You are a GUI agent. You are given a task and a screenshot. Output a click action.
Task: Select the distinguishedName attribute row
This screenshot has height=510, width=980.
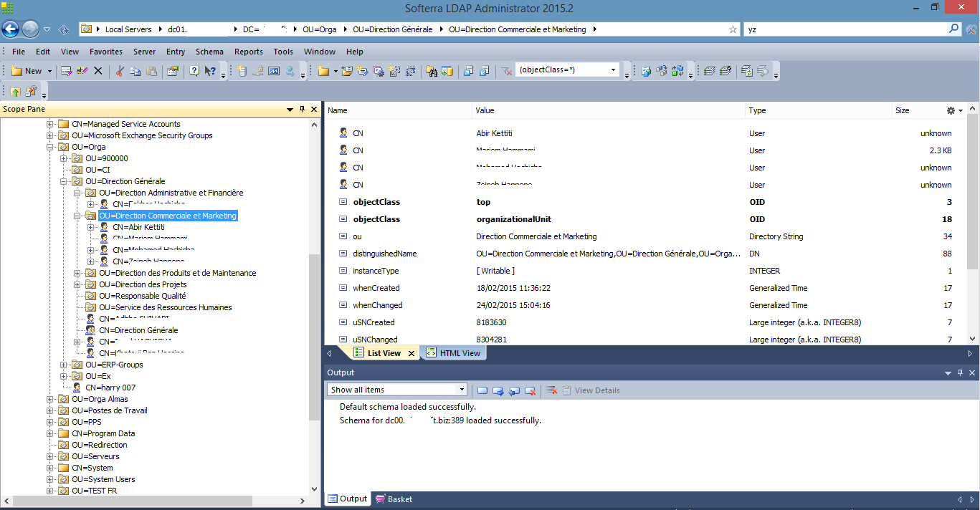644,254
